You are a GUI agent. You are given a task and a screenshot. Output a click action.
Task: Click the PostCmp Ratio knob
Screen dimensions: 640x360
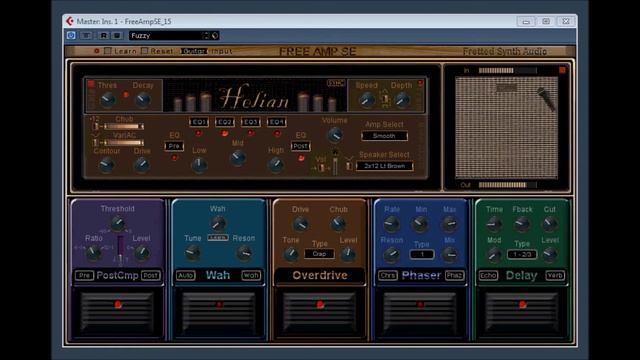click(93, 253)
